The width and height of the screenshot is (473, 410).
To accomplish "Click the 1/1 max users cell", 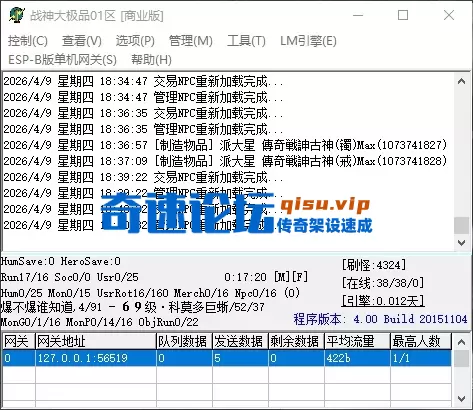I will pyautogui.click(x=421, y=358).
